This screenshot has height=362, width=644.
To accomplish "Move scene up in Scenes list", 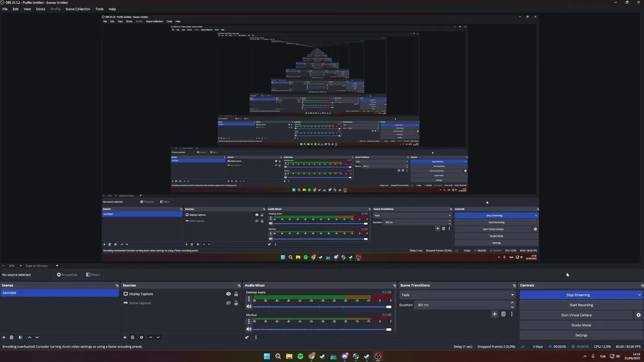I will [29, 337].
